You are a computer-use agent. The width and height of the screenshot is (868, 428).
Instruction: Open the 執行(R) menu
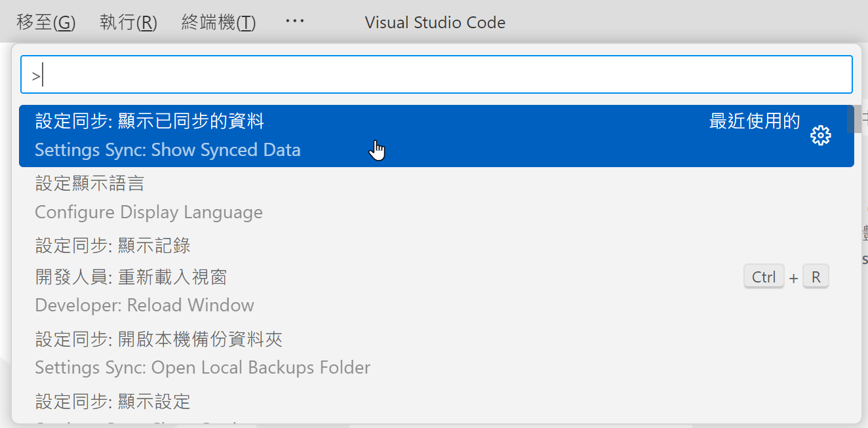[x=128, y=22]
